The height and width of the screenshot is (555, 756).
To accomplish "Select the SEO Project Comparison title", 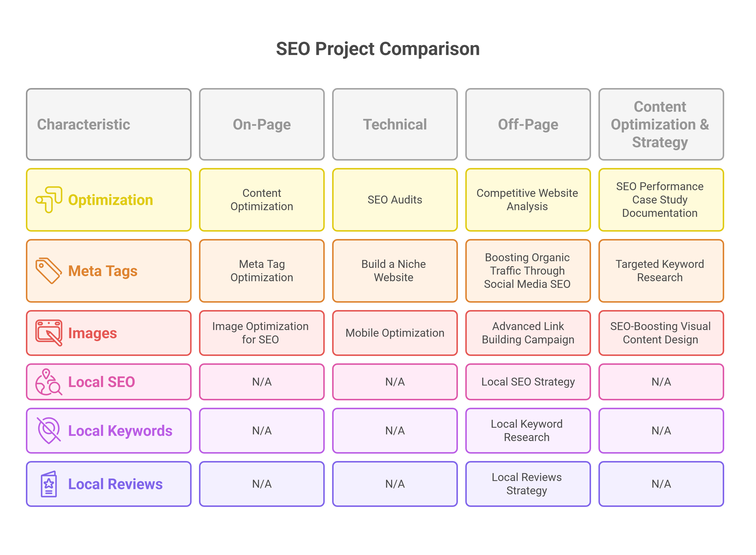I will (378, 49).
